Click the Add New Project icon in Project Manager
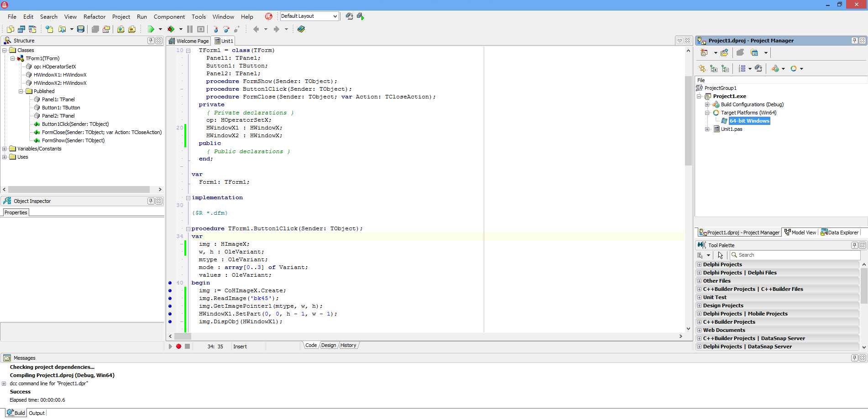Image resolution: width=868 pixels, height=419 pixels. click(704, 53)
